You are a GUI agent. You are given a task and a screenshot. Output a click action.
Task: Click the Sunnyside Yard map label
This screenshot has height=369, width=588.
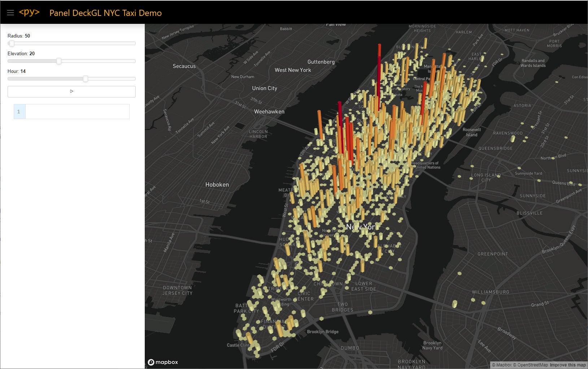click(528, 173)
